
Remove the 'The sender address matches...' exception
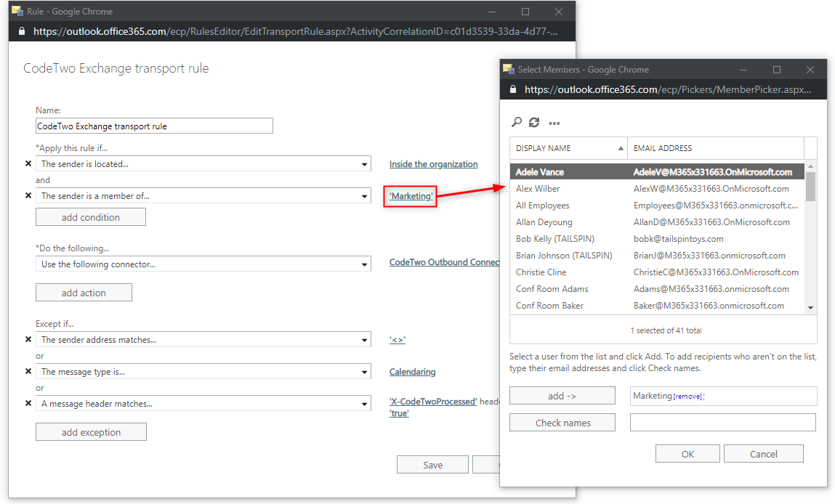pyautogui.click(x=28, y=339)
